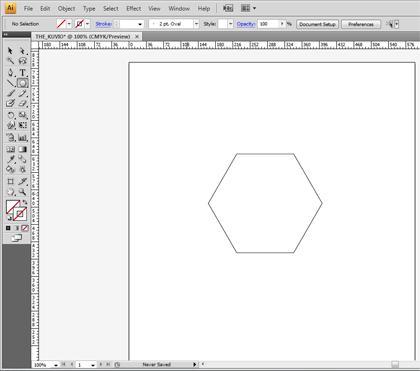Screen dimensions: 420x371
Task: Click the Document Setup button
Action: 317,24
